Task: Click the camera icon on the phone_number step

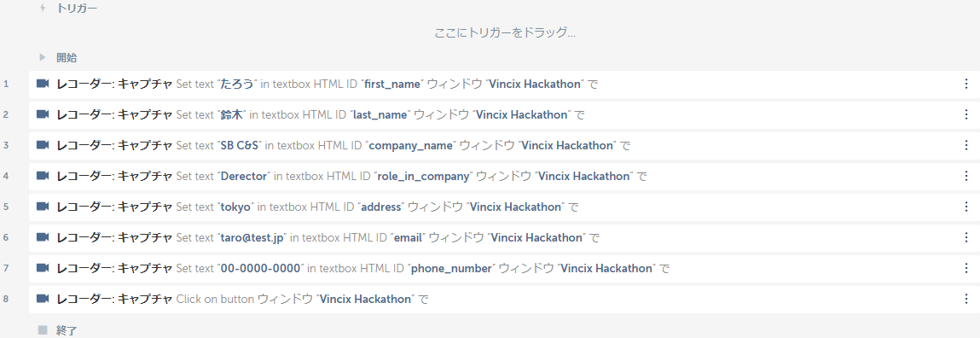Action: click(x=43, y=268)
